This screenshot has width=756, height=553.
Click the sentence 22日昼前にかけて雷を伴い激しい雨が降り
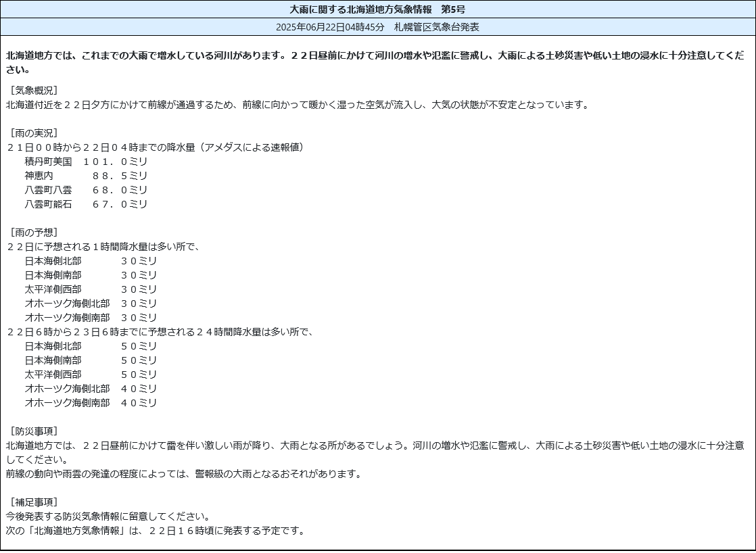tap(375, 452)
